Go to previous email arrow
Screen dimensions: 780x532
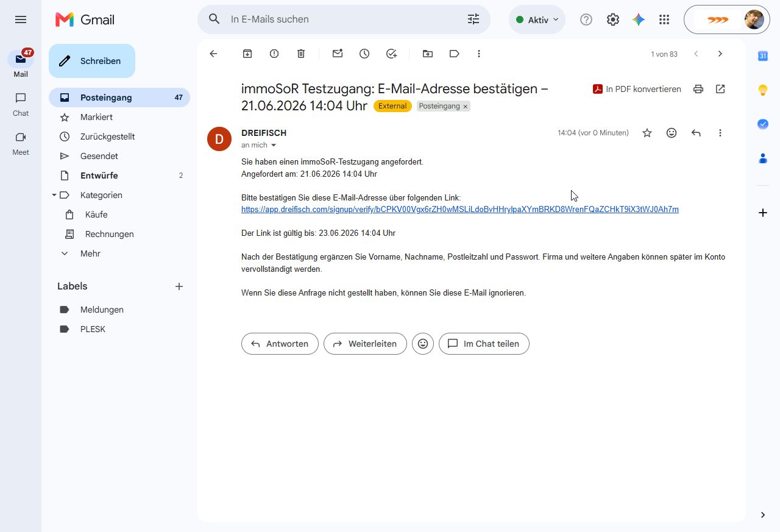696,54
